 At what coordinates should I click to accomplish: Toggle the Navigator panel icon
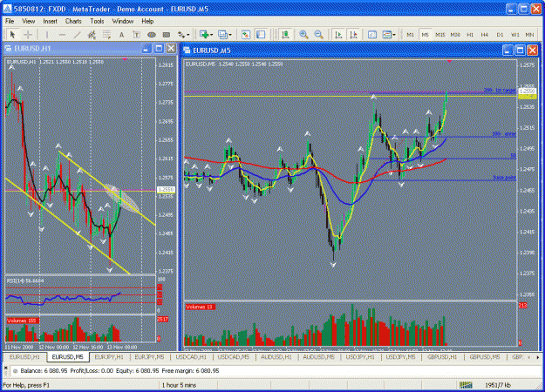261,35
